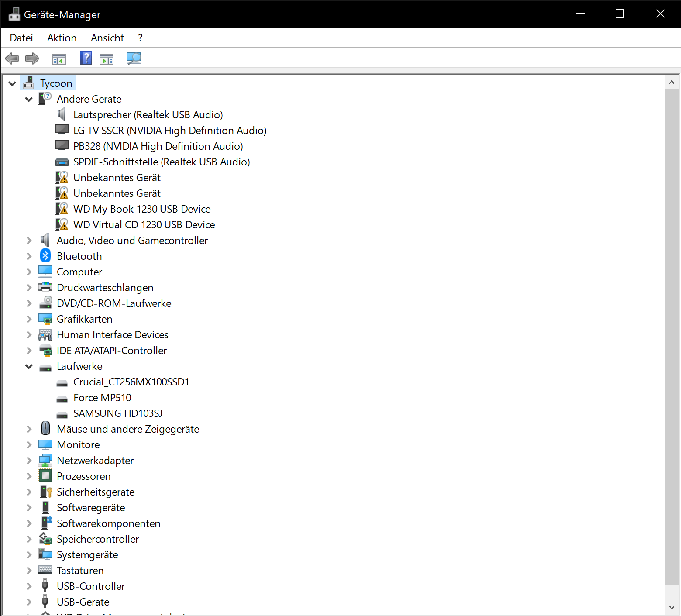Expand the Monitore category
Screen dimensions: 681x616
pos(29,445)
